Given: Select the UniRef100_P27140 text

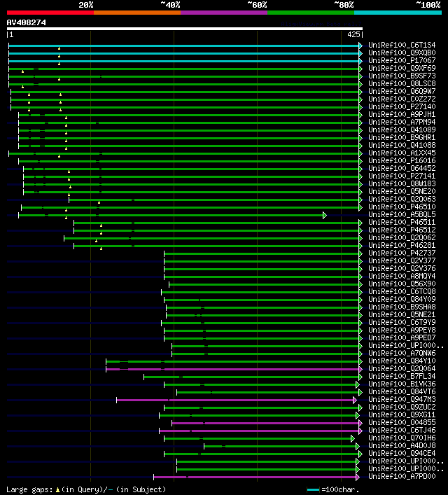Looking at the screenshot, I should click(402, 106).
